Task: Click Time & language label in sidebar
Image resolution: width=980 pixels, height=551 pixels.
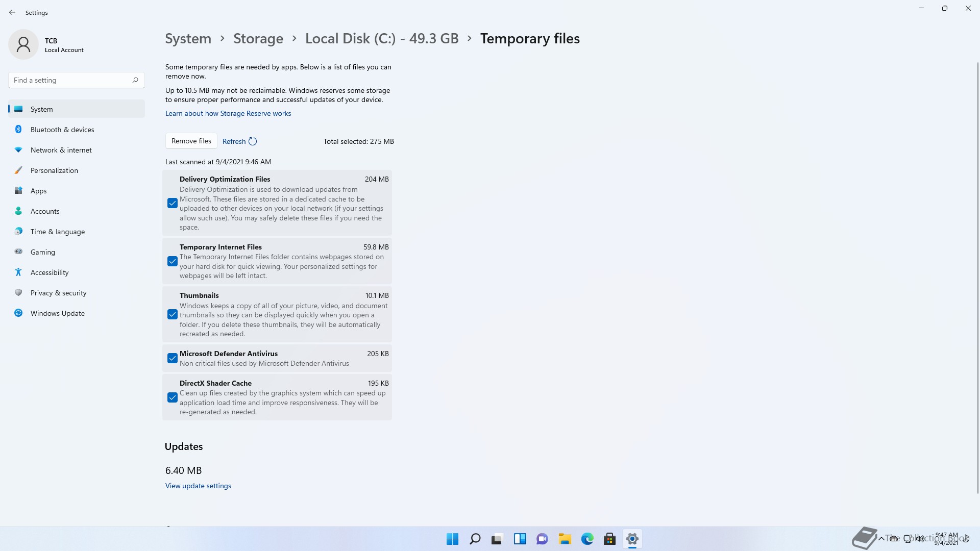Action: (x=58, y=232)
